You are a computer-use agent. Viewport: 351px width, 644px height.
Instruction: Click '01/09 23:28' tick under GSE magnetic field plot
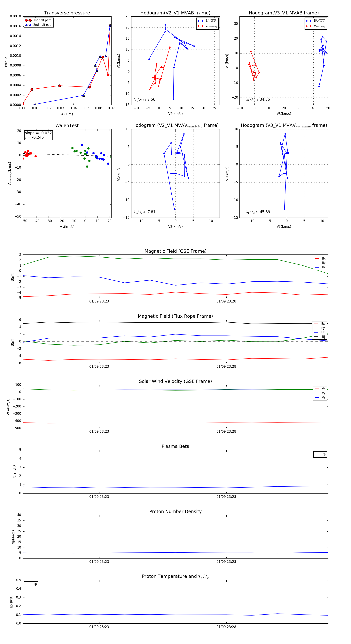tap(226, 301)
